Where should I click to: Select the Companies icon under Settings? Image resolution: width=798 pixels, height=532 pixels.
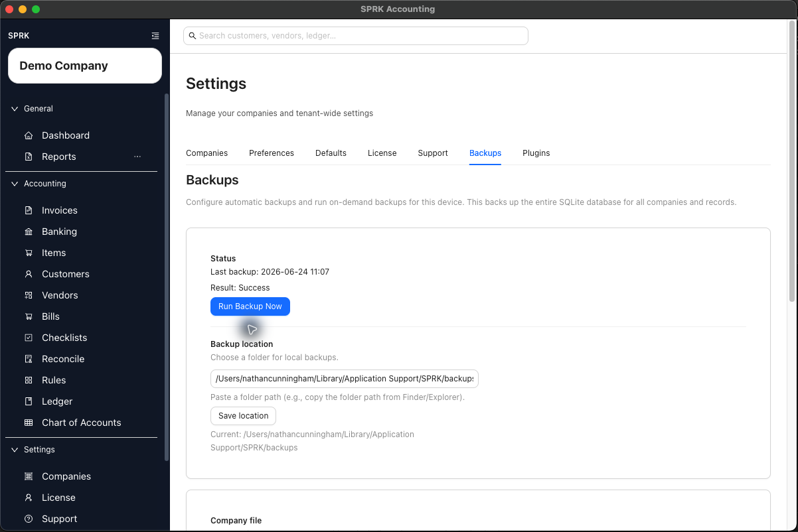pyautogui.click(x=29, y=476)
